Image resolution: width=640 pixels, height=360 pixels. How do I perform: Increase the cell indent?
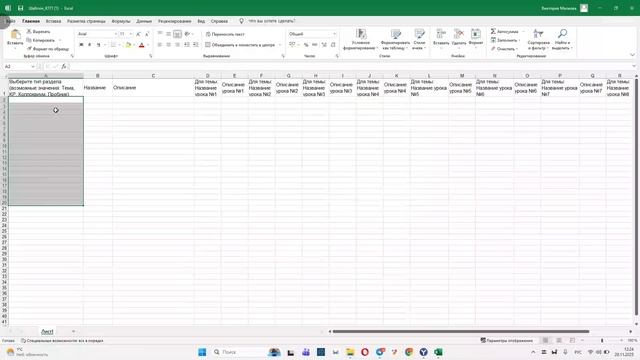coord(196,45)
